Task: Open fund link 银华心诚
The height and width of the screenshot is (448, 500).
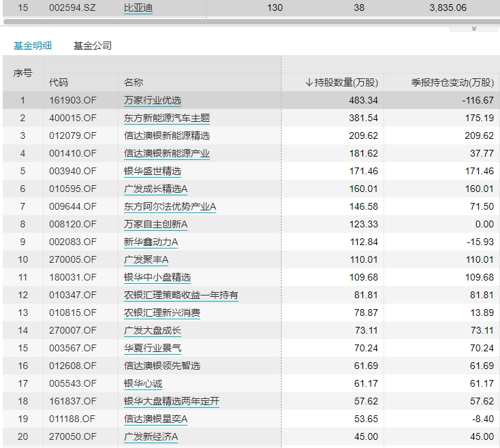Action: pyautogui.click(x=143, y=383)
